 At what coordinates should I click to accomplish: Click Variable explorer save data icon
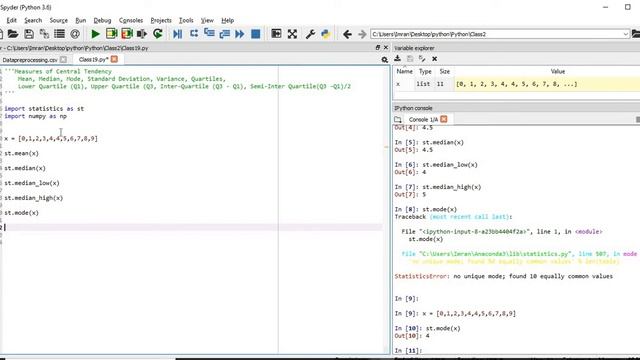[410, 59]
